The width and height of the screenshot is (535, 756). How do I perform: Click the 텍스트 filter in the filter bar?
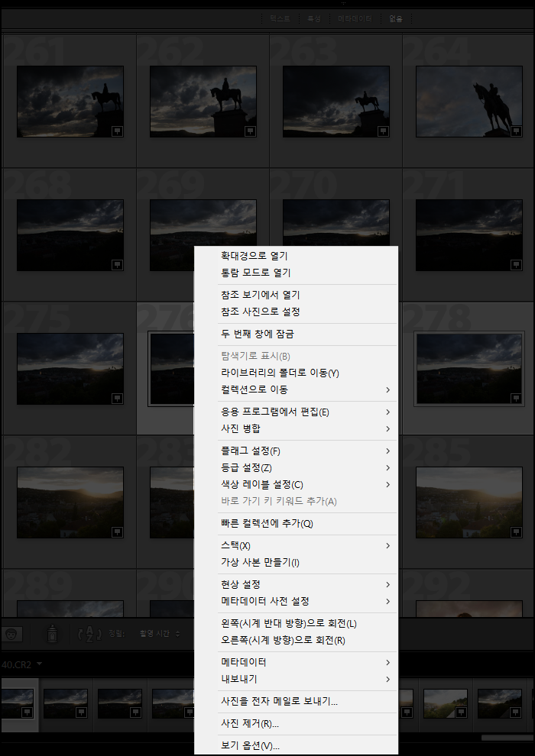coord(280,19)
